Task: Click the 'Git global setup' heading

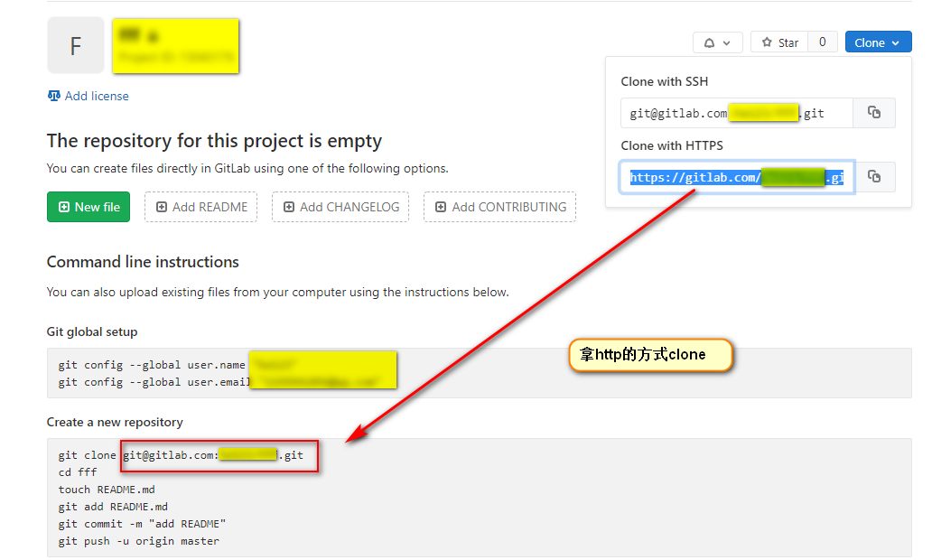Action: click(x=92, y=331)
